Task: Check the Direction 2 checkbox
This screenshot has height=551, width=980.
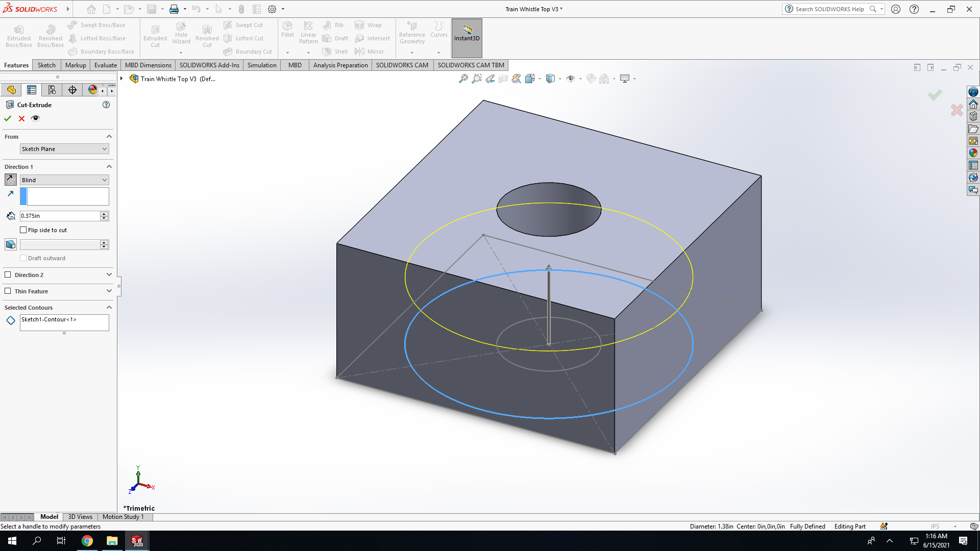Action: [x=8, y=274]
